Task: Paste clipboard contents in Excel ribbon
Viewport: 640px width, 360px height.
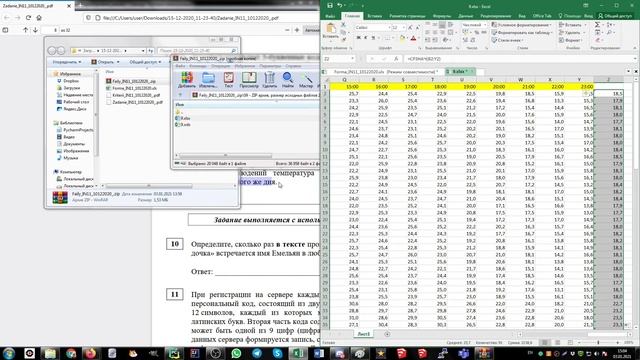Action: (x=331, y=31)
